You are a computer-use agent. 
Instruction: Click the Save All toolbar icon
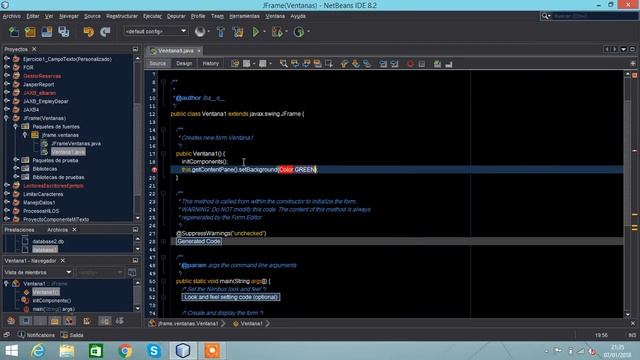[64, 32]
